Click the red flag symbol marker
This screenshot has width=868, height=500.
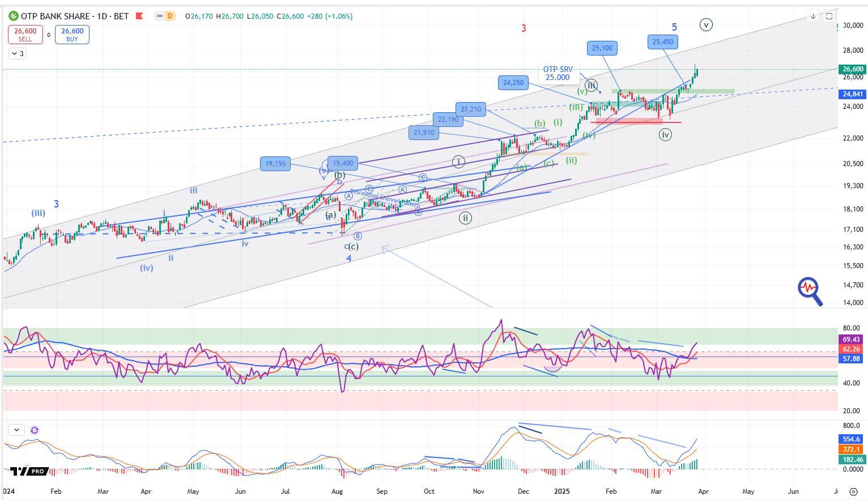point(139,16)
